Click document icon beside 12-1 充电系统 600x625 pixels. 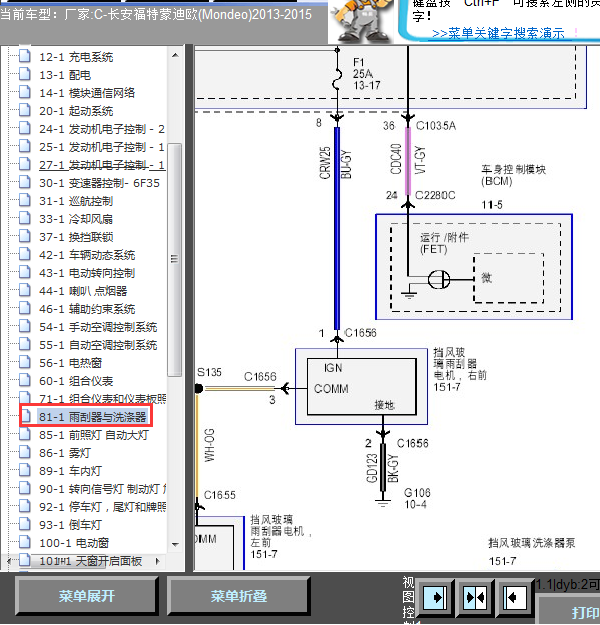click(25, 56)
